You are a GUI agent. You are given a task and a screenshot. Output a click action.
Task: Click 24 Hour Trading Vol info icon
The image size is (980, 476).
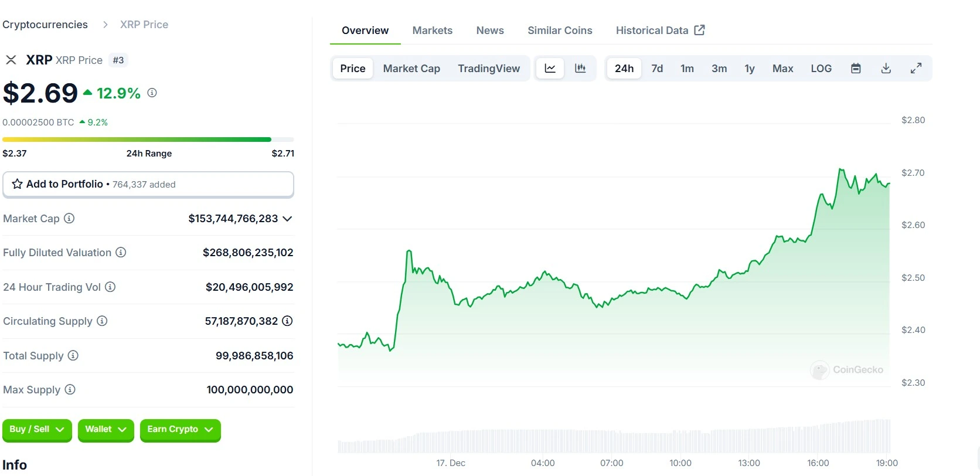click(110, 287)
